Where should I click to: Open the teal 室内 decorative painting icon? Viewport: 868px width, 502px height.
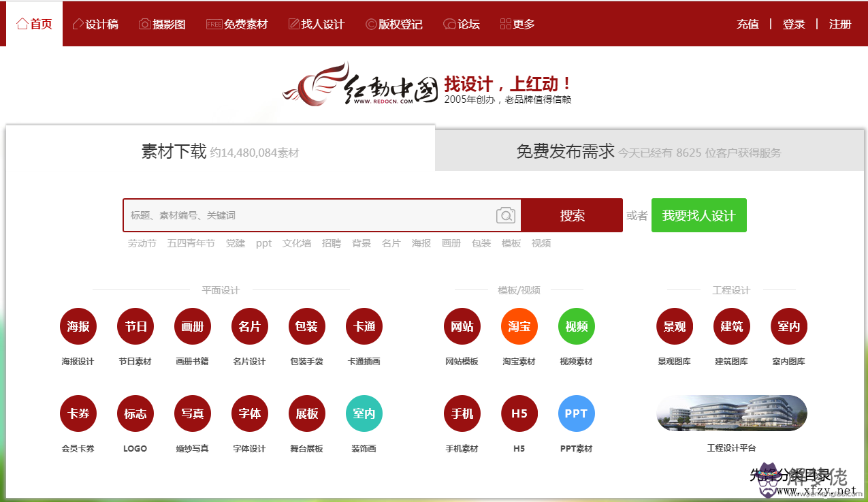[x=364, y=413]
